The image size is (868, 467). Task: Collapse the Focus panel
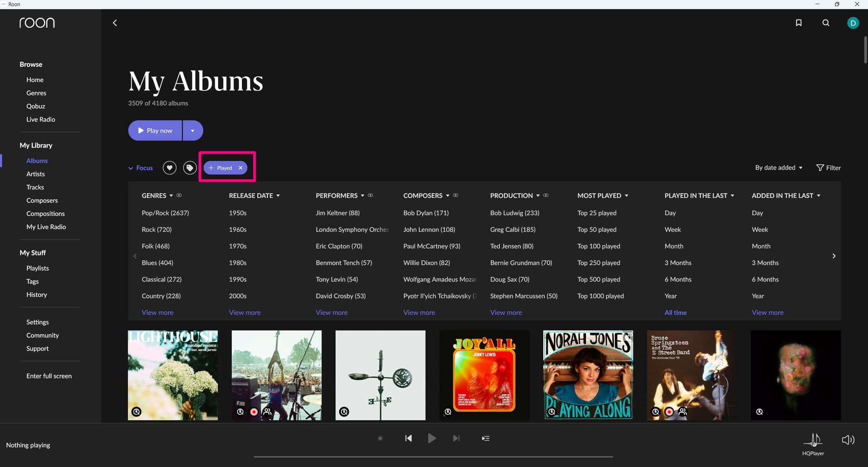(x=141, y=168)
